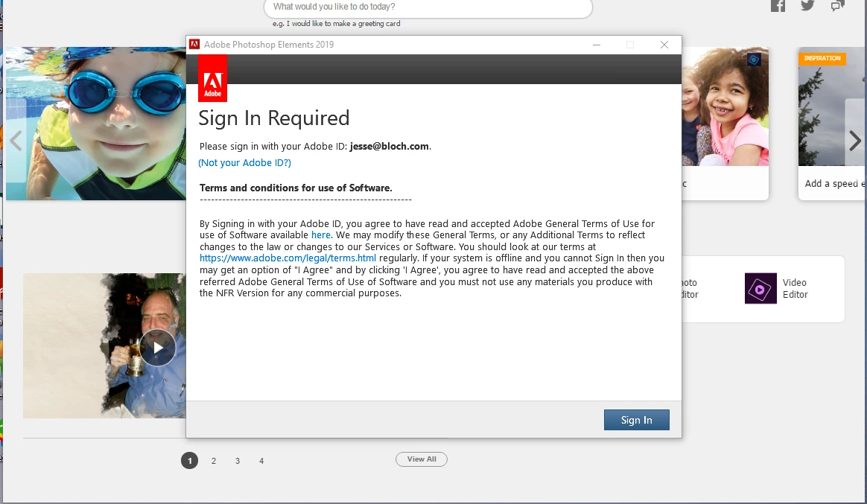Close the Sign In Required dialog
Viewport: 867px width, 504px height.
pos(664,45)
